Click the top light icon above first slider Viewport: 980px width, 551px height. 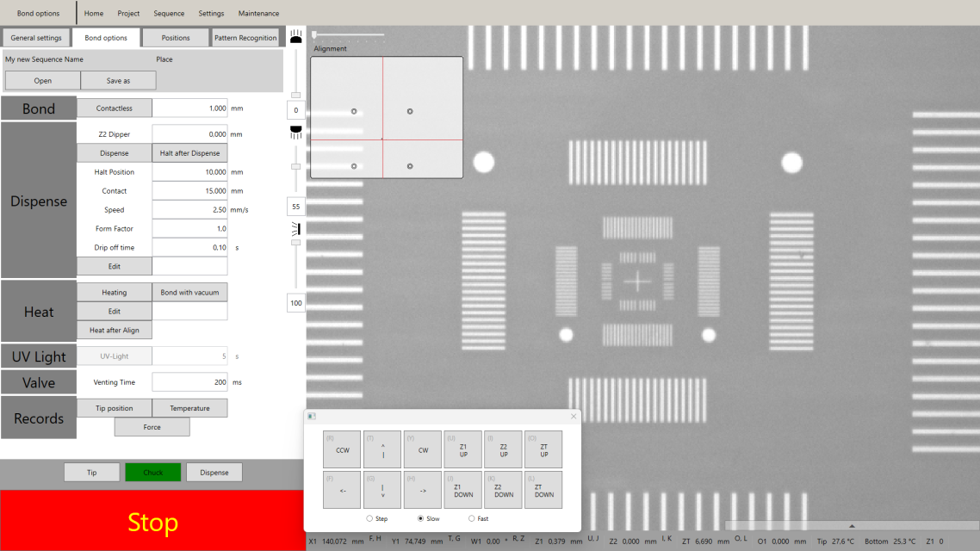(296, 37)
